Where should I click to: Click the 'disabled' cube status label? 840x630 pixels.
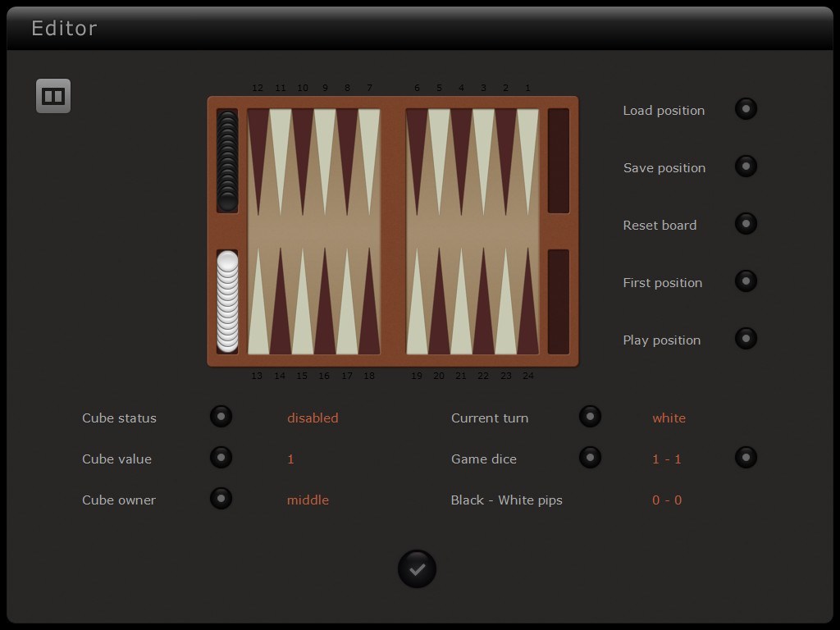coord(313,418)
